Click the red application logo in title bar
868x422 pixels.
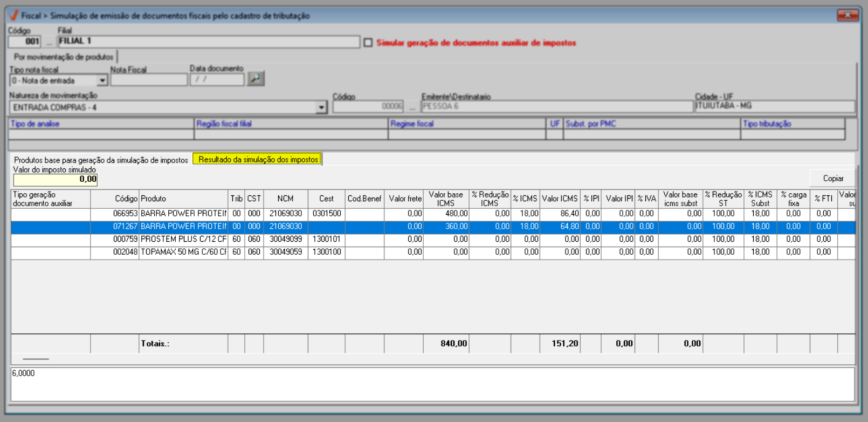(x=13, y=16)
